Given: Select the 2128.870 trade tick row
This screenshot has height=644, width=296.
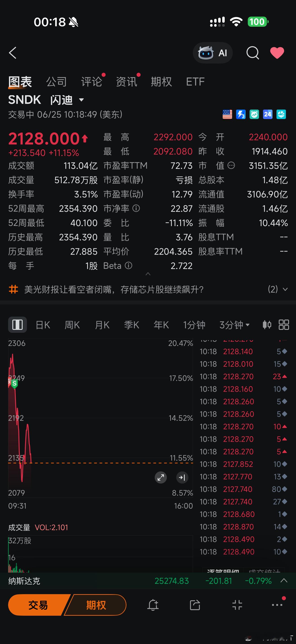Looking at the screenshot, I should click(x=243, y=527).
